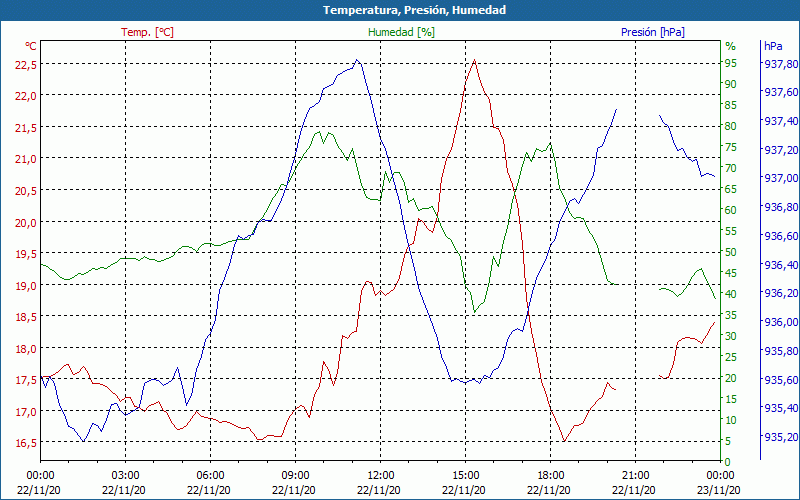Select the blue 'Presión [hPa]' legend label
Viewport: 800px width, 500px height.
pos(653,32)
